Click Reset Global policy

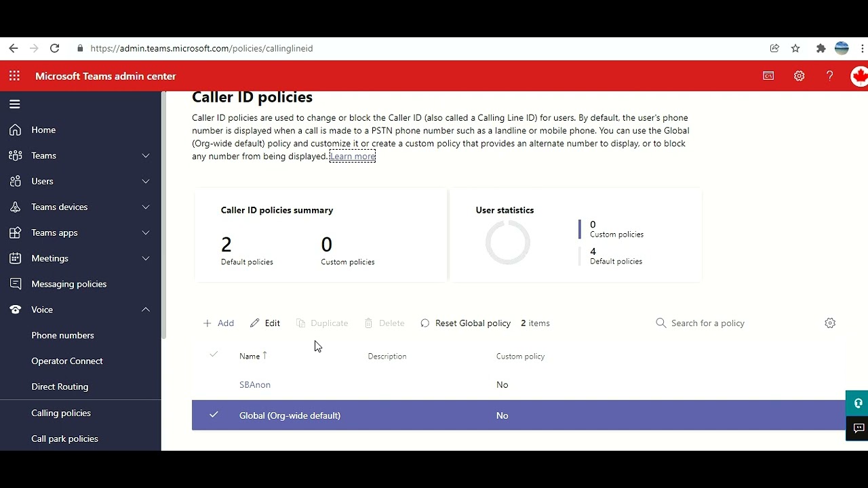[x=466, y=323]
